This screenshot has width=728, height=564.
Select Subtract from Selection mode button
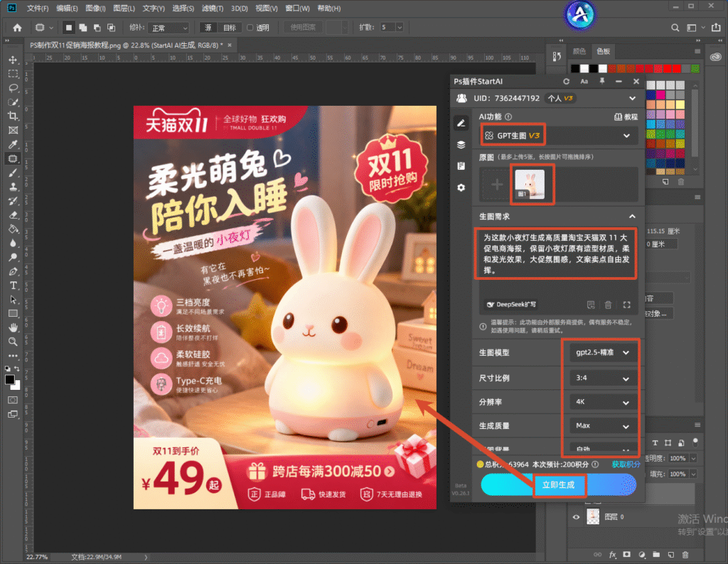97,28
